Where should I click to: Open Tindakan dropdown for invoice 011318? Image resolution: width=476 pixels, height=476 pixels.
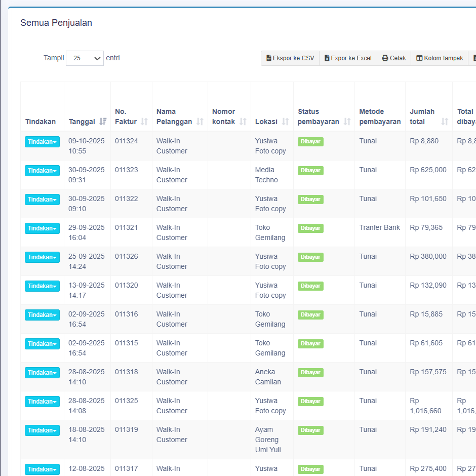[x=42, y=373]
